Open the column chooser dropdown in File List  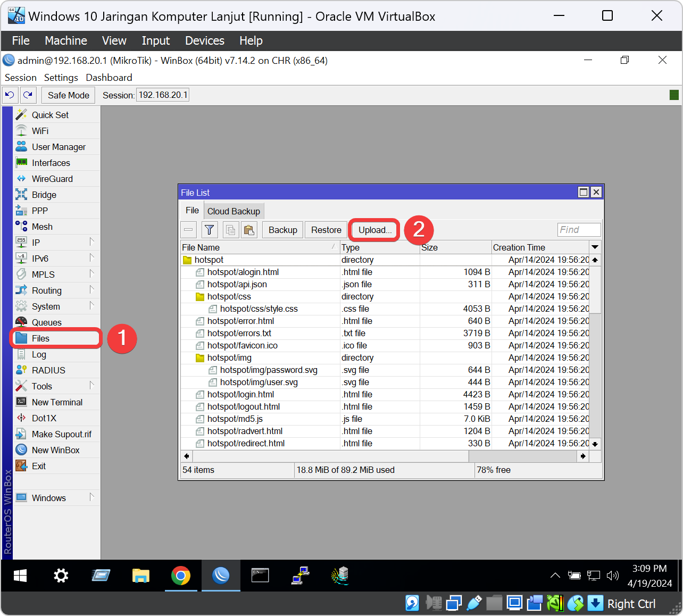click(595, 247)
